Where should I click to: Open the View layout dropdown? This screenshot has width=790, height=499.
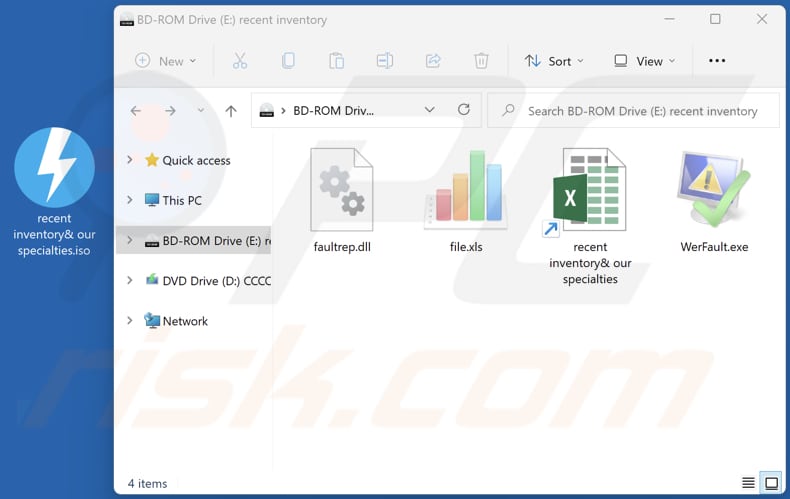point(644,61)
